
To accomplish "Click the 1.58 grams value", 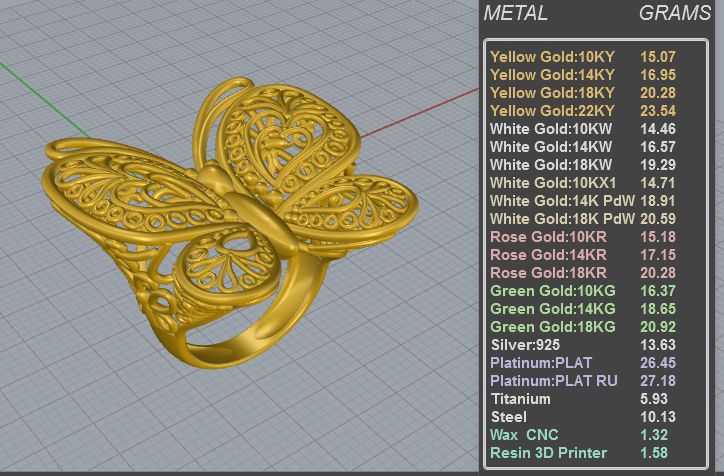I will pos(654,453).
